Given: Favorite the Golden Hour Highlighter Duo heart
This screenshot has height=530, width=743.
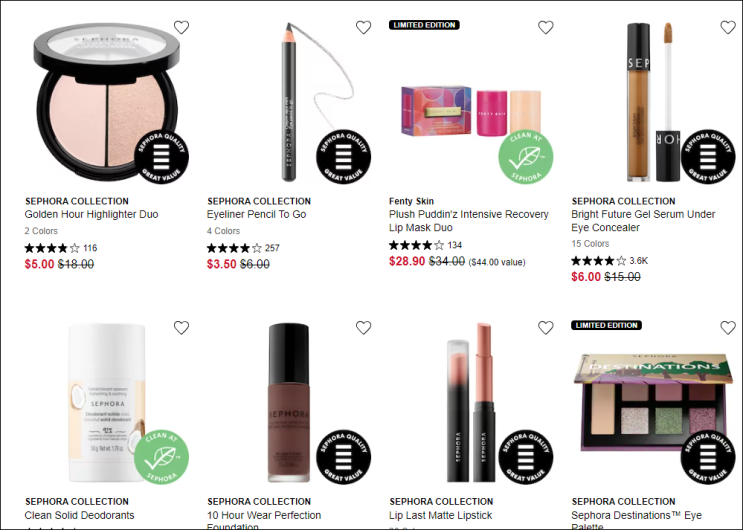Looking at the screenshot, I should [181, 27].
